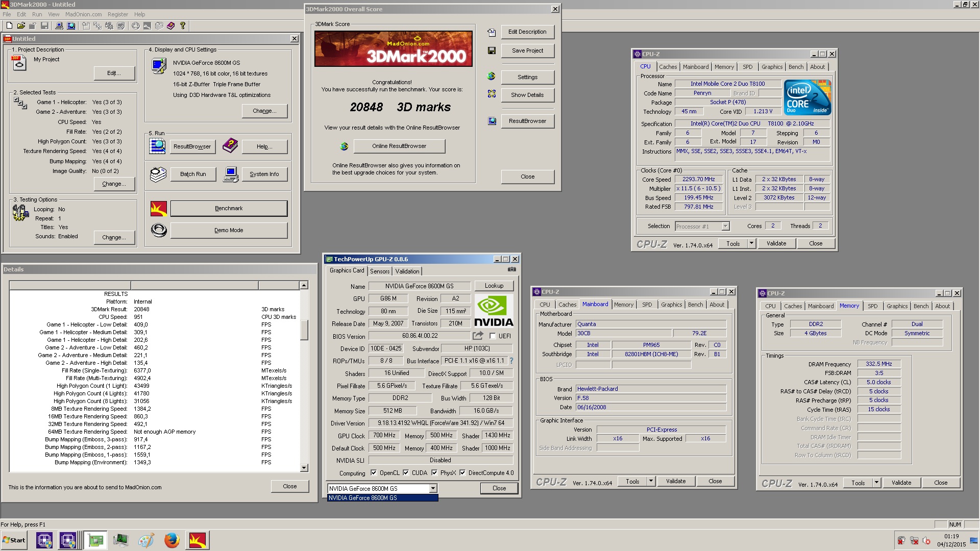Open SPD tab in CPU-Z Memory window
Image resolution: width=980 pixels, height=551 pixels.
[x=873, y=306]
